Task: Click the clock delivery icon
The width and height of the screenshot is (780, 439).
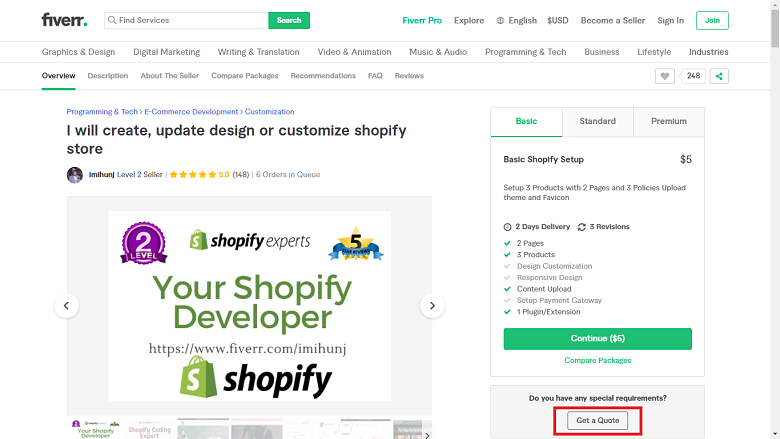Action: (x=507, y=227)
